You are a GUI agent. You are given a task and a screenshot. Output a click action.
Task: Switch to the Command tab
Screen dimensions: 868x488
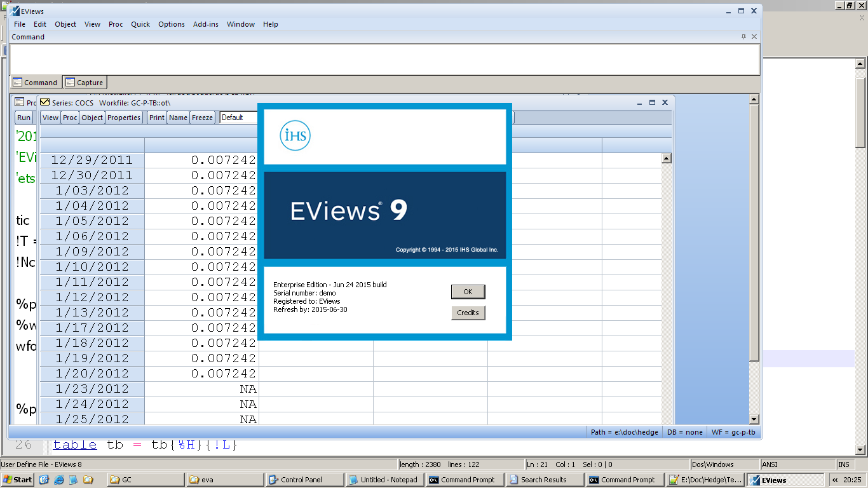(36, 83)
